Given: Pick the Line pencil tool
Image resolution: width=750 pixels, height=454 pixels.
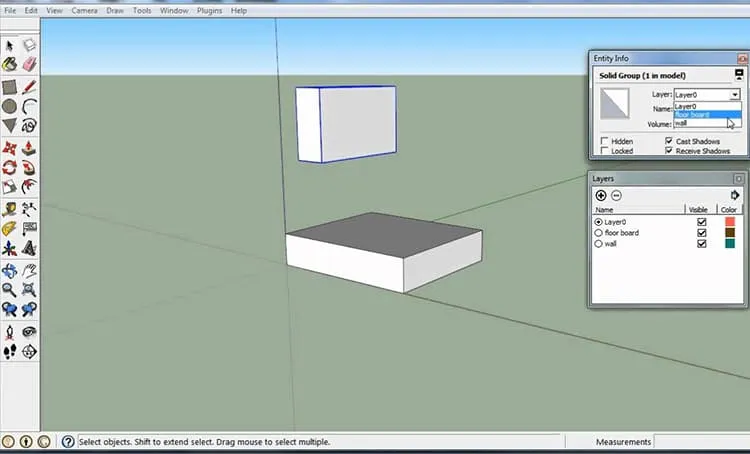Looking at the screenshot, I should (29, 87).
